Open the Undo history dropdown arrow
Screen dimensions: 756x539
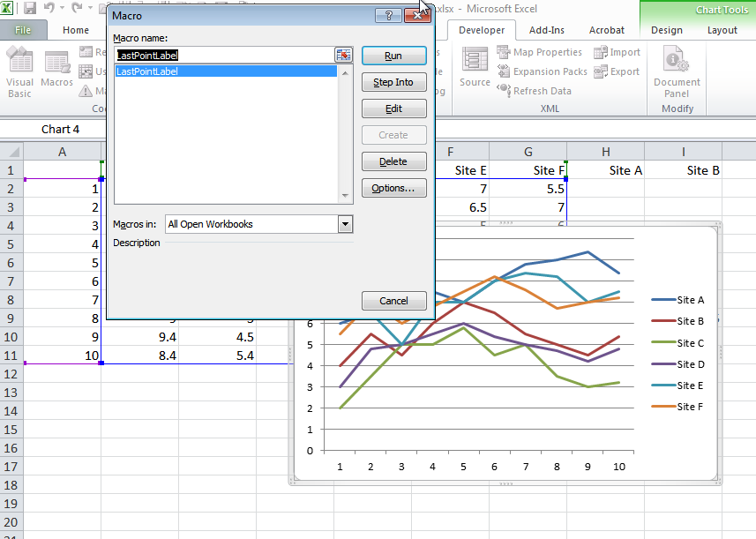(63, 8)
